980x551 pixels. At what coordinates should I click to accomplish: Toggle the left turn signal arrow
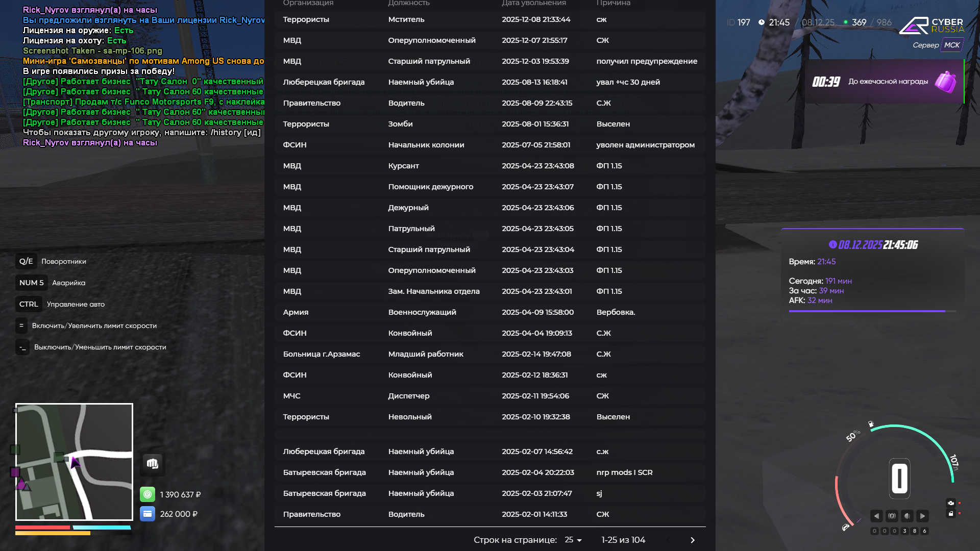[876, 516]
